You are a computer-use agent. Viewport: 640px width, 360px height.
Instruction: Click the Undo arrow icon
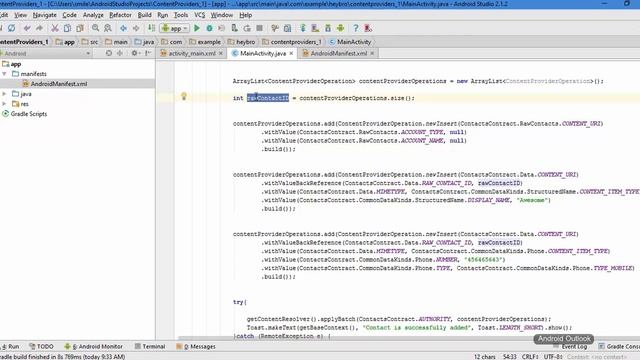click(27, 28)
